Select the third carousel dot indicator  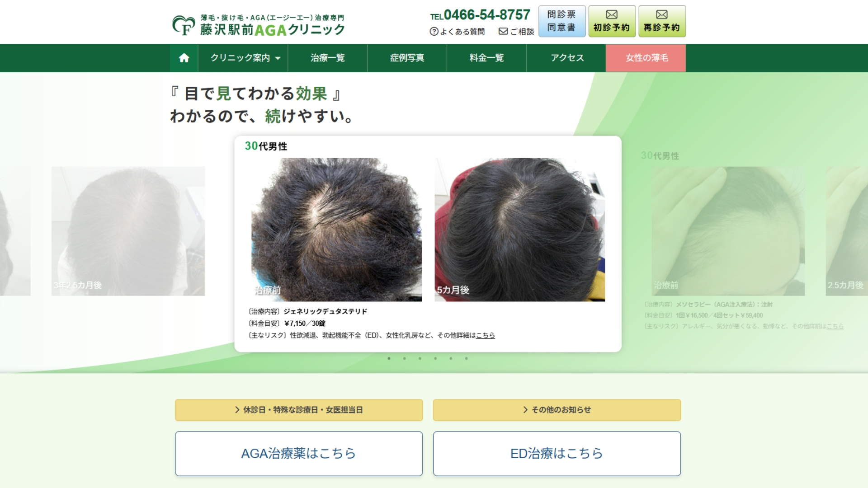coord(420,359)
